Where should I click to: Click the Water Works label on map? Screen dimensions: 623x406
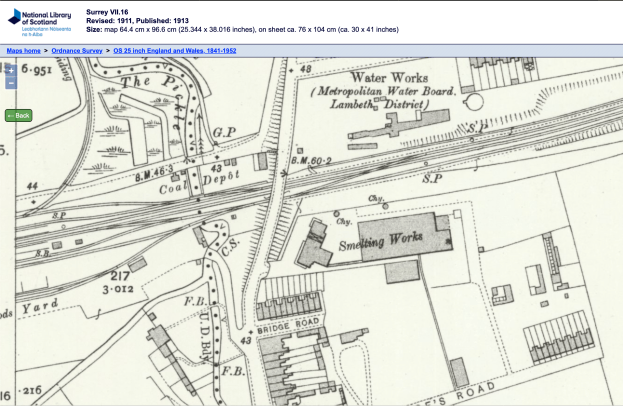(390, 77)
